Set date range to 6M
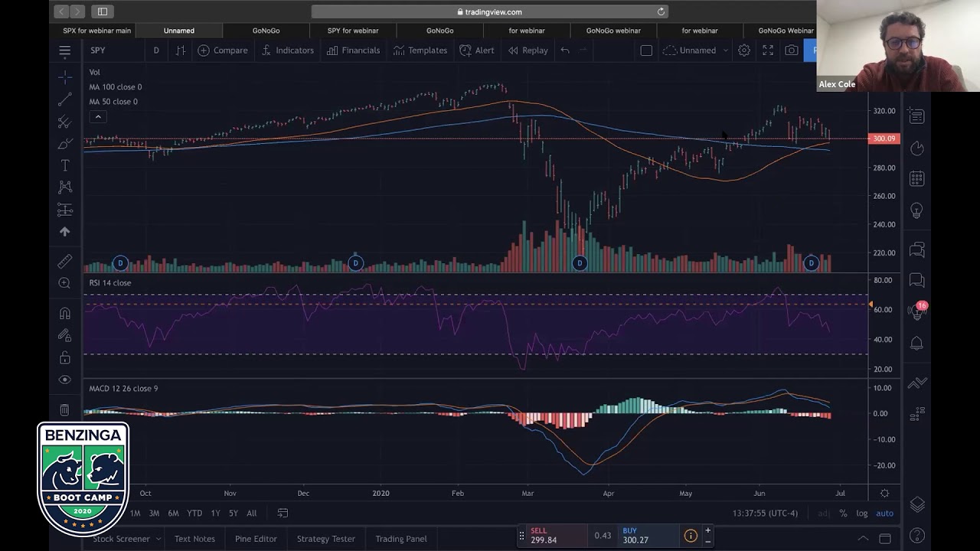980x551 pixels. click(x=173, y=514)
